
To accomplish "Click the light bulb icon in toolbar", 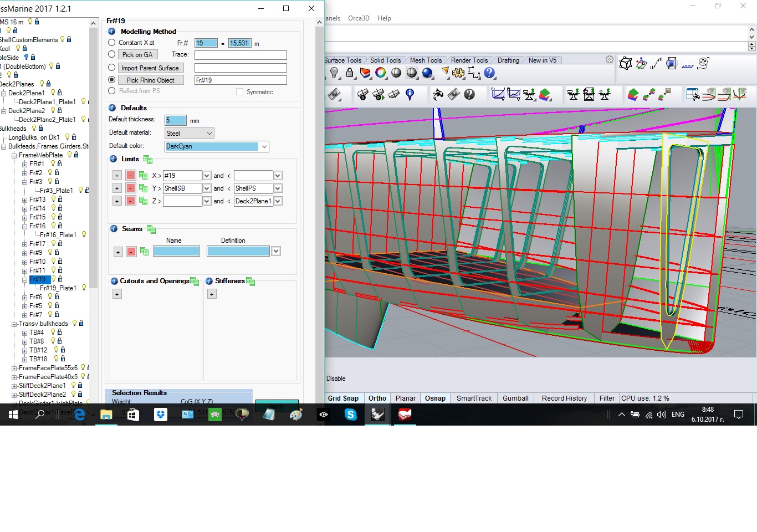I will (334, 73).
